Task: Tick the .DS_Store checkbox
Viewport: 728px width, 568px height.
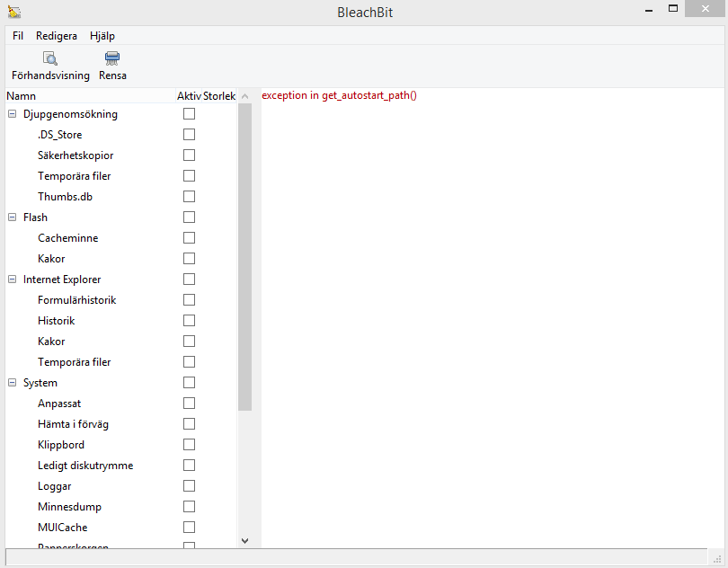Action: [189, 134]
